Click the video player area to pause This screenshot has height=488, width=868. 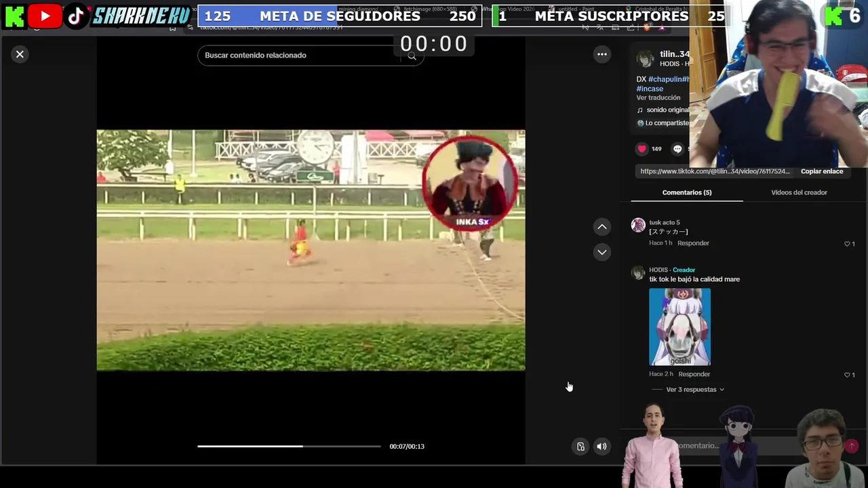tap(311, 250)
